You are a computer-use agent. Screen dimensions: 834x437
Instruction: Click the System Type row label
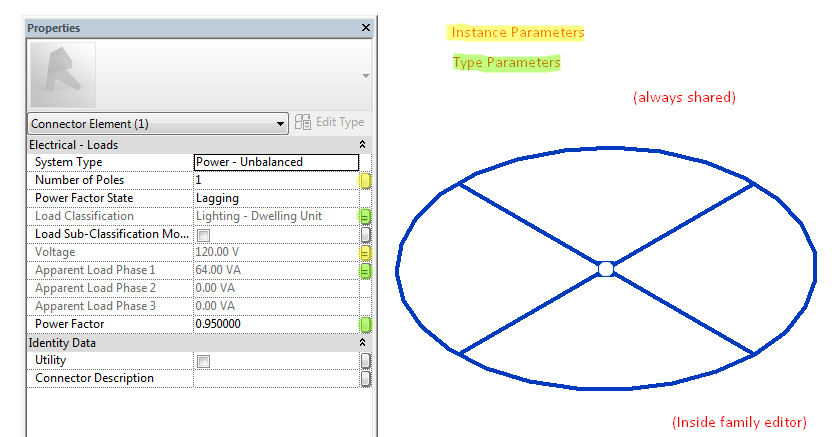68,162
